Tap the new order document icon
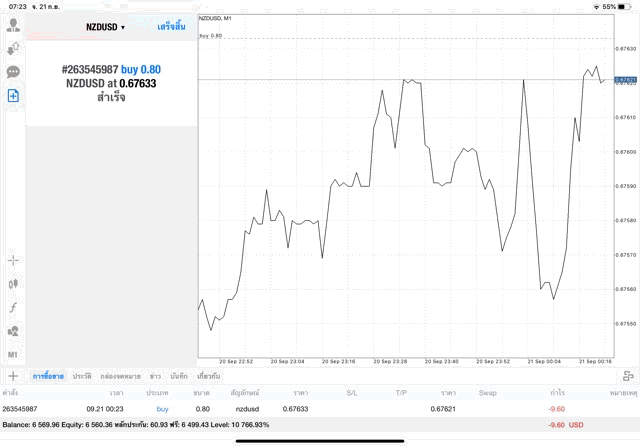The image size is (640, 447). tap(13, 96)
